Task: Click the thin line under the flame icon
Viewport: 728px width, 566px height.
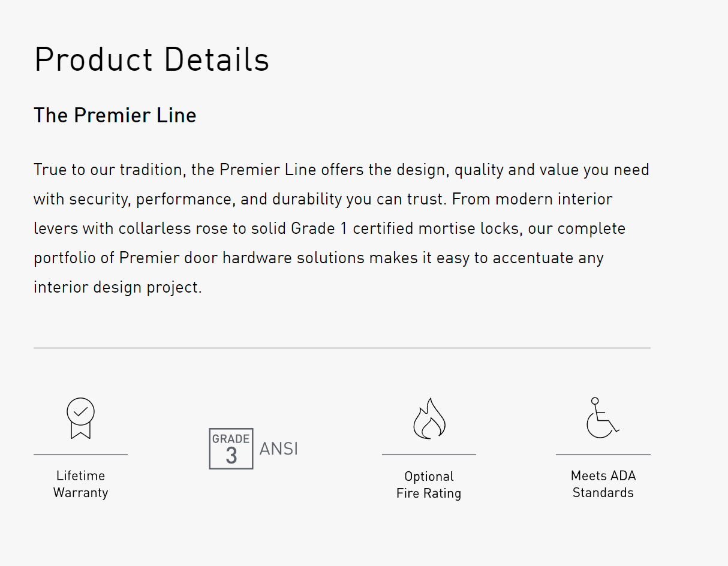Action: click(x=429, y=454)
